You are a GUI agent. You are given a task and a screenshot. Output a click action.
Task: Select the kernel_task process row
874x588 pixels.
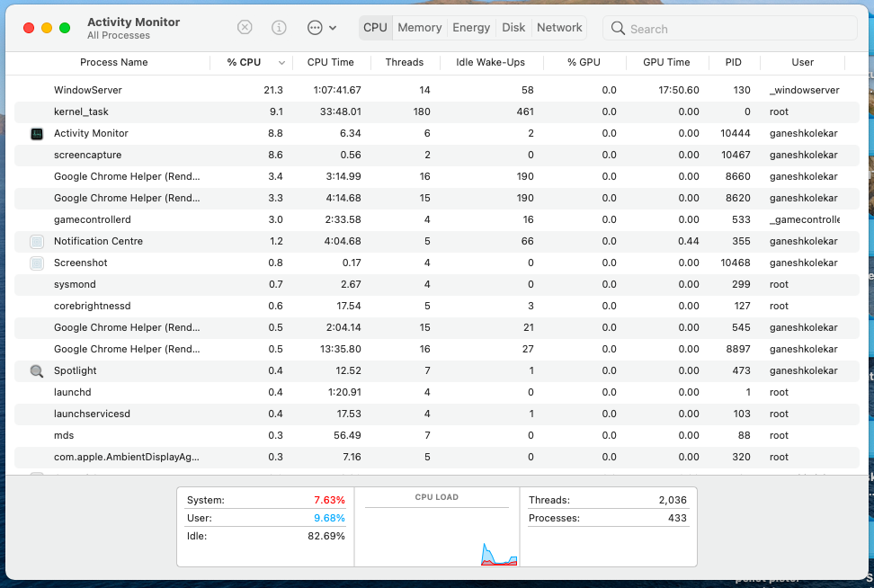click(436, 112)
